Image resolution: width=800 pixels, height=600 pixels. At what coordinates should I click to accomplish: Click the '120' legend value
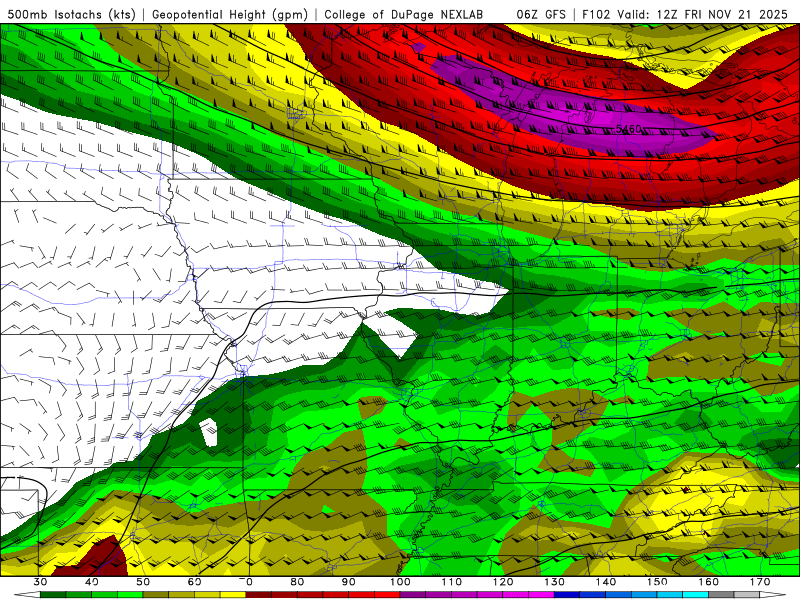(x=503, y=582)
